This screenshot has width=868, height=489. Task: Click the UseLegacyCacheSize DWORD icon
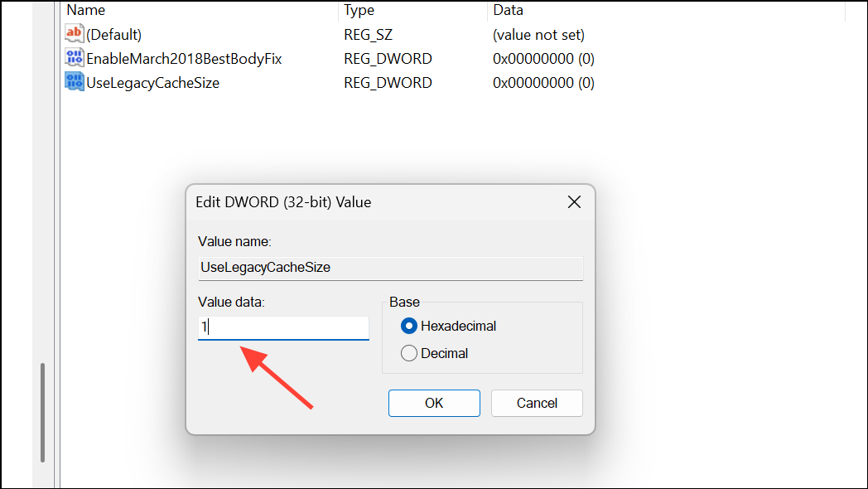click(75, 82)
